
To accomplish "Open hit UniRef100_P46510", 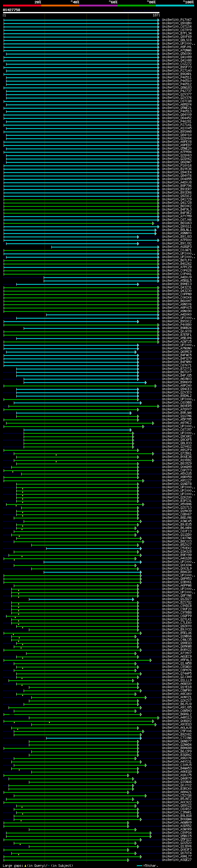I will pos(176,81).
